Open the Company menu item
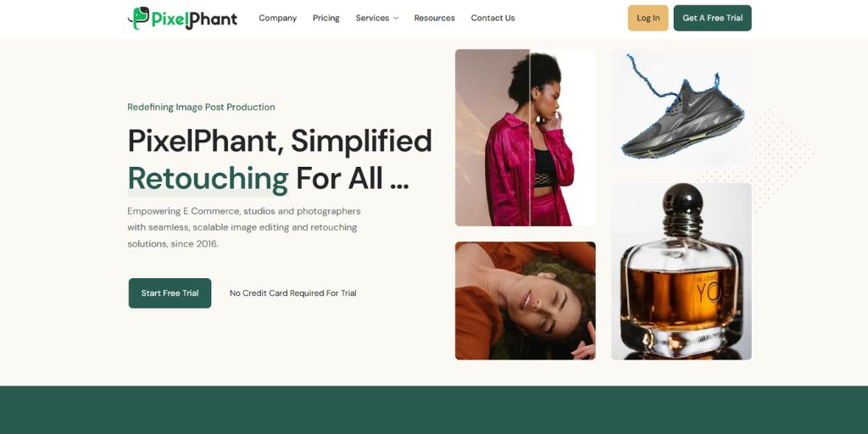The image size is (868, 434). tap(278, 18)
